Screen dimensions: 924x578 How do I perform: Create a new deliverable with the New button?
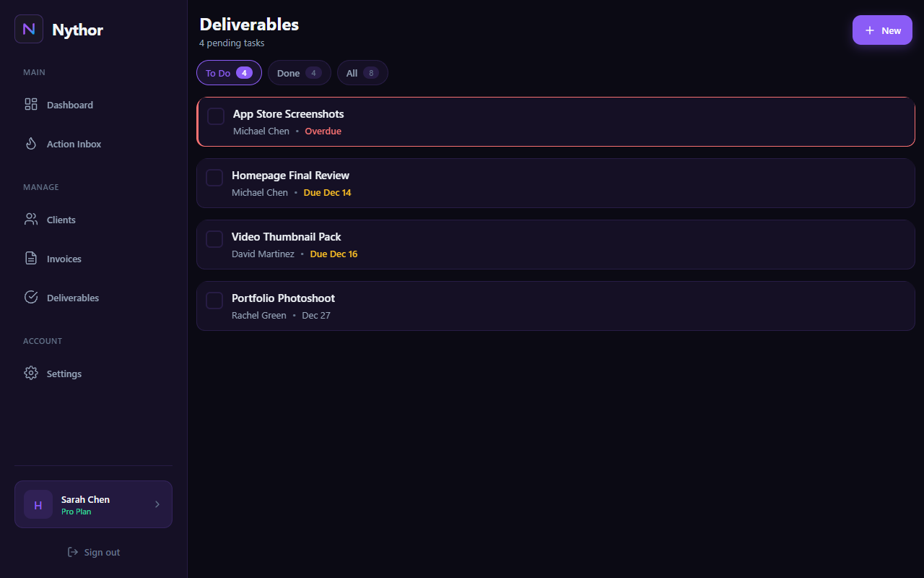point(882,30)
